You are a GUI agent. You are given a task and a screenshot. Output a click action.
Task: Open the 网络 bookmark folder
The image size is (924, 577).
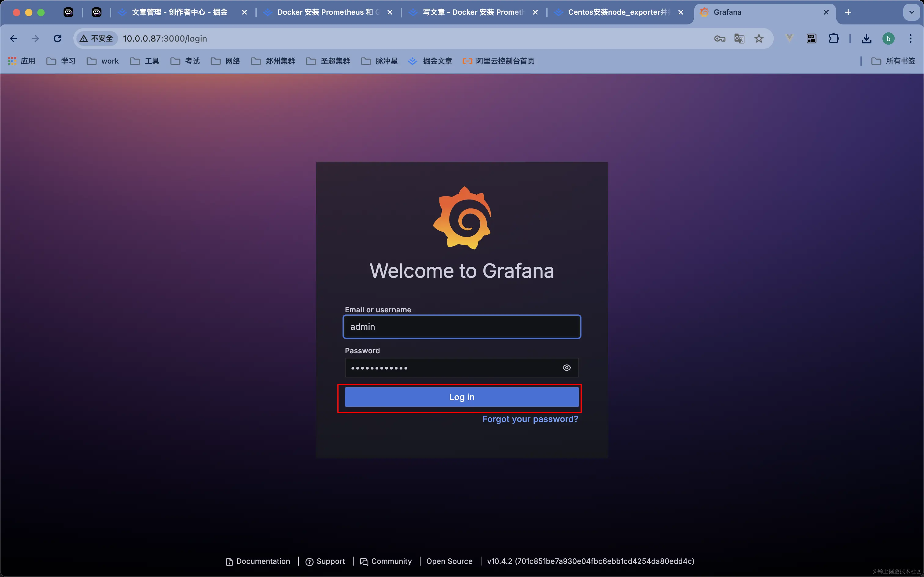(226, 61)
